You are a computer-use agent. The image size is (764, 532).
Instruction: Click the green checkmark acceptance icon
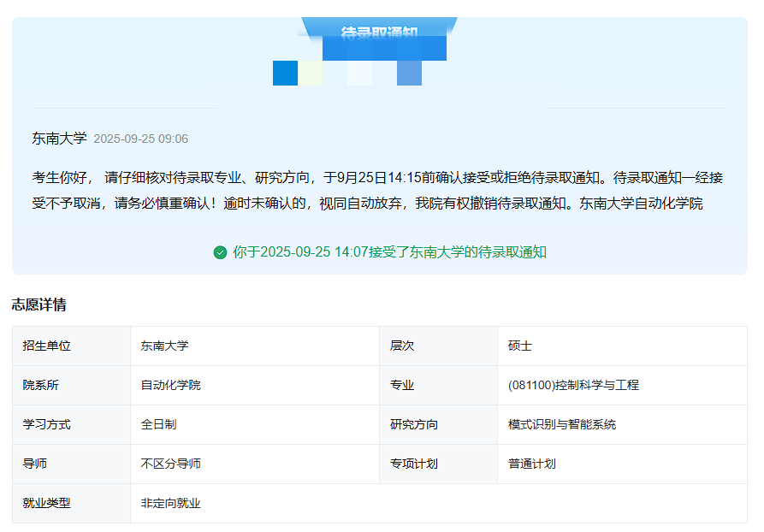pos(220,252)
